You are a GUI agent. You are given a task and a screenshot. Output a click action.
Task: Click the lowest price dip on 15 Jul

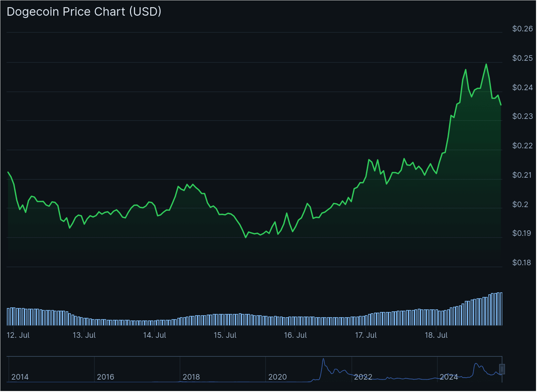[246, 237]
